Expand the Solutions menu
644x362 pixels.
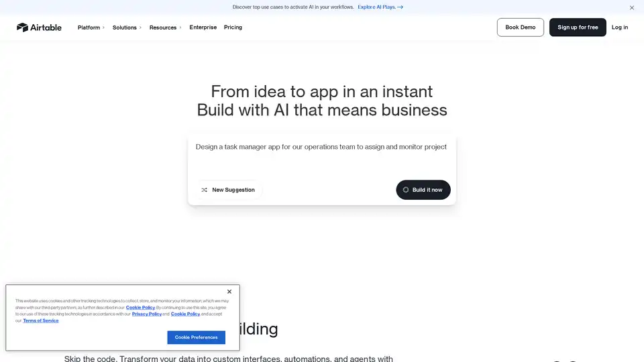click(x=127, y=27)
